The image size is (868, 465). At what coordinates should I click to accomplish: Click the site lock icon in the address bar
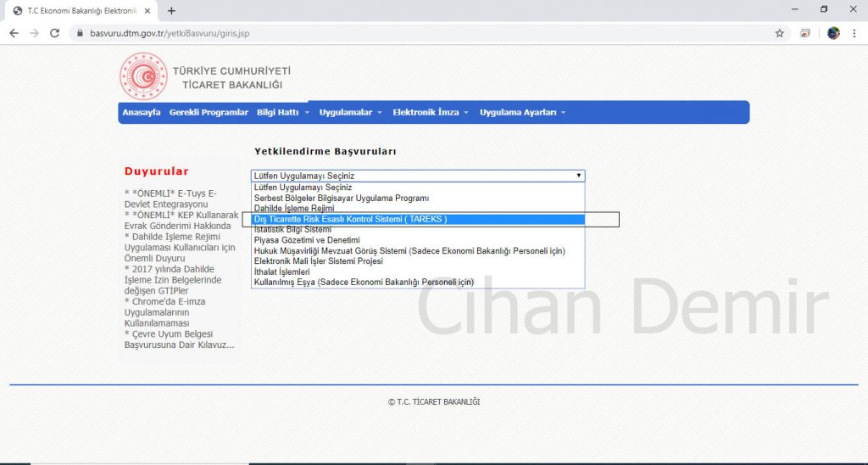[x=79, y=33]
